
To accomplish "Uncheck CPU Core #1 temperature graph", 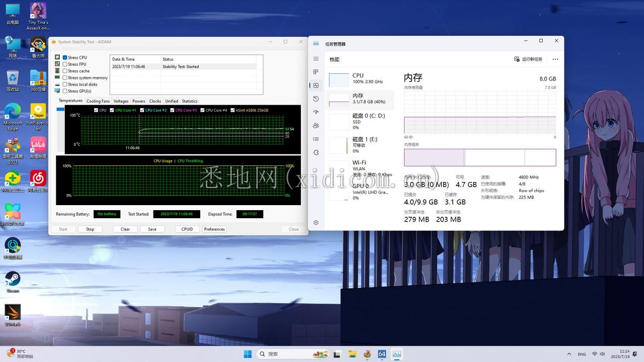I will pyautogui.click(x=112, y=110).
